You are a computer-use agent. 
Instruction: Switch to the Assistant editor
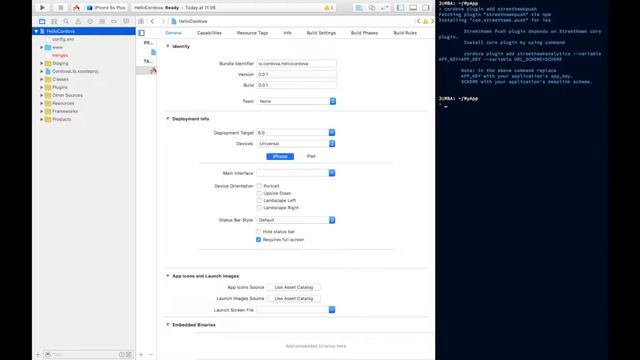(x=372, y=7)
